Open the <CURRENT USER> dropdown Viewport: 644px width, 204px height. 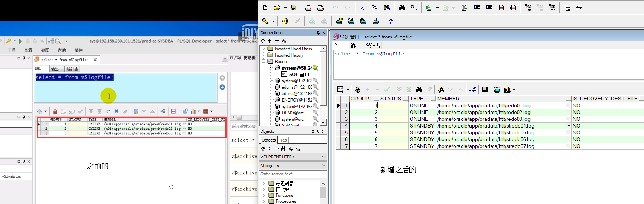pos(293,157)
